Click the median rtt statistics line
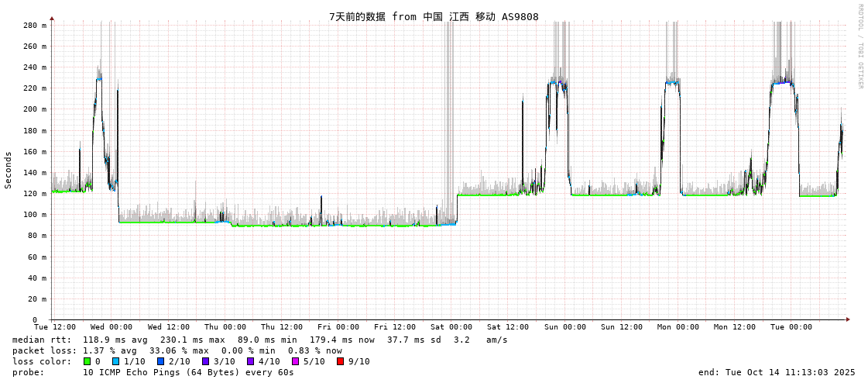Image resolution: width=868 pixels, height=383 pixels. point(260,340)
